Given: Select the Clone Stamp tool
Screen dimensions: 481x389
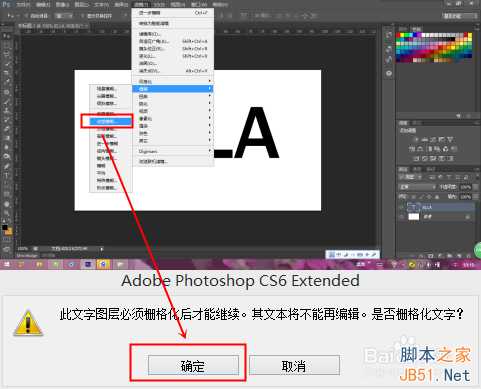Looking at the screenshot, I should (x=6, y=110).
